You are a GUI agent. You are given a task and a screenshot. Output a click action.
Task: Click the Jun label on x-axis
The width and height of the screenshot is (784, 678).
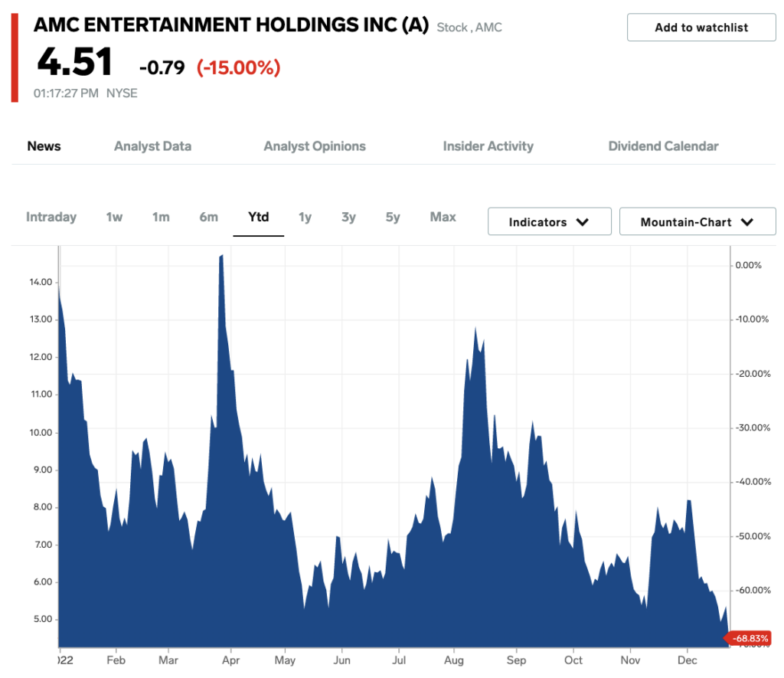[x=341, y=660]
